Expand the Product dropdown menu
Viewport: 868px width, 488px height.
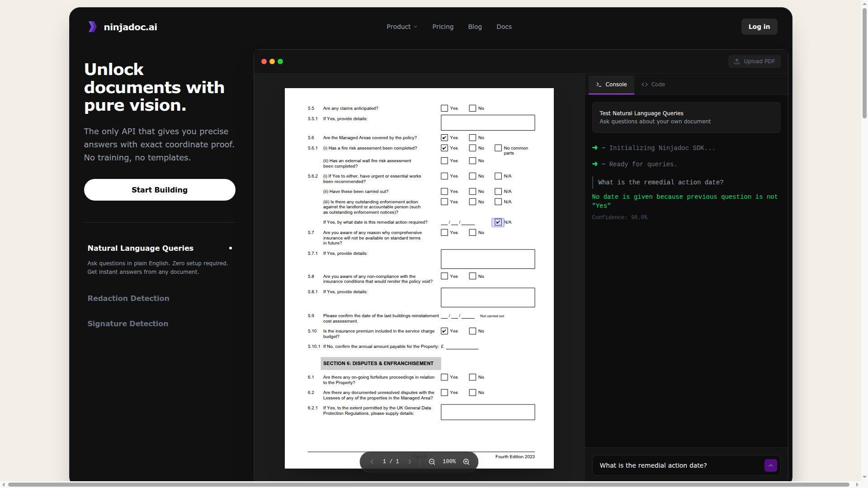(401, 27)
